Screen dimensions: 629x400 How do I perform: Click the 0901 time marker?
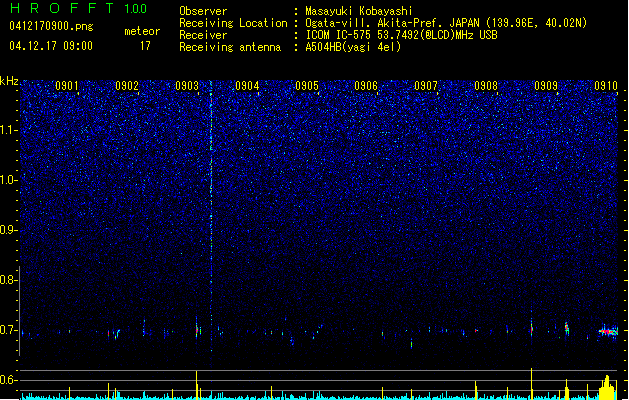67,86
